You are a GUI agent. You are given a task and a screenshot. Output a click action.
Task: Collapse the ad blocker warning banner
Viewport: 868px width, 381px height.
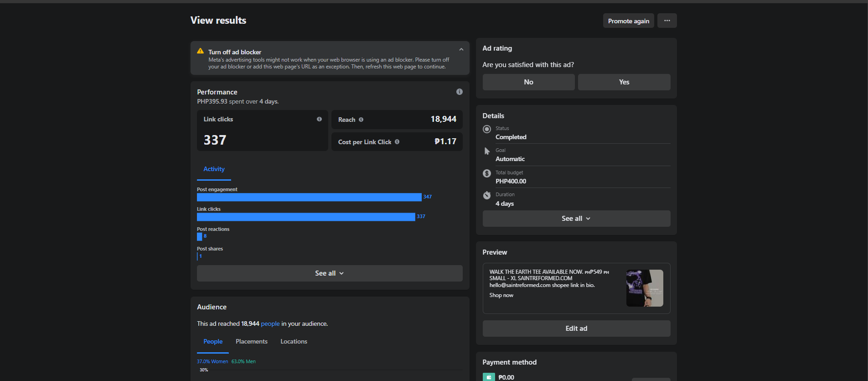point(461,49)
